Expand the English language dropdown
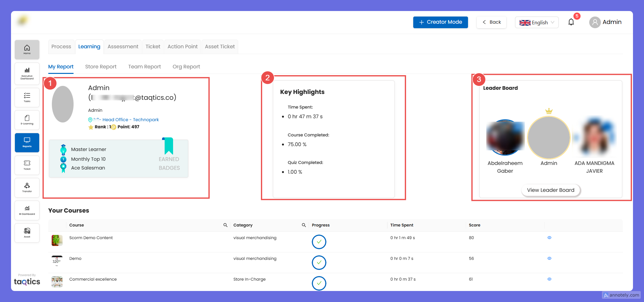Image resolution: width=644 pixels, height=302 pixels. 536,22
